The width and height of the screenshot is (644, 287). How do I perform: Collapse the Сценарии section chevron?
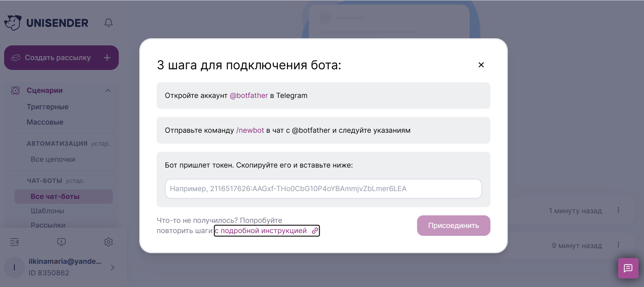[108, 90]
